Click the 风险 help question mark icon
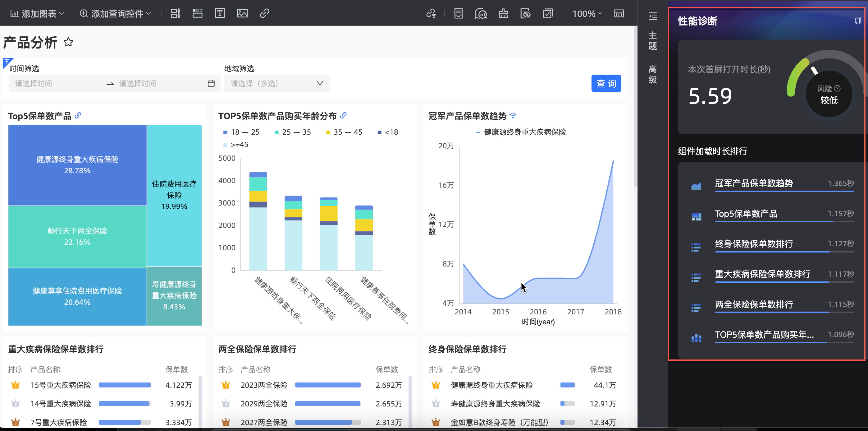The image size is (868, 431). click(837, 88)
